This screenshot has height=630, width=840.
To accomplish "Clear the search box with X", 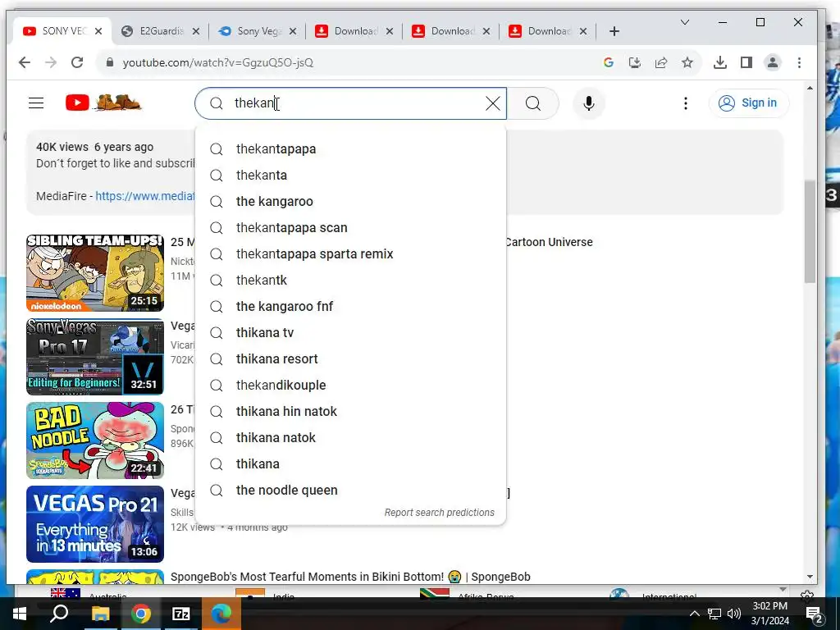I will 492,103.
